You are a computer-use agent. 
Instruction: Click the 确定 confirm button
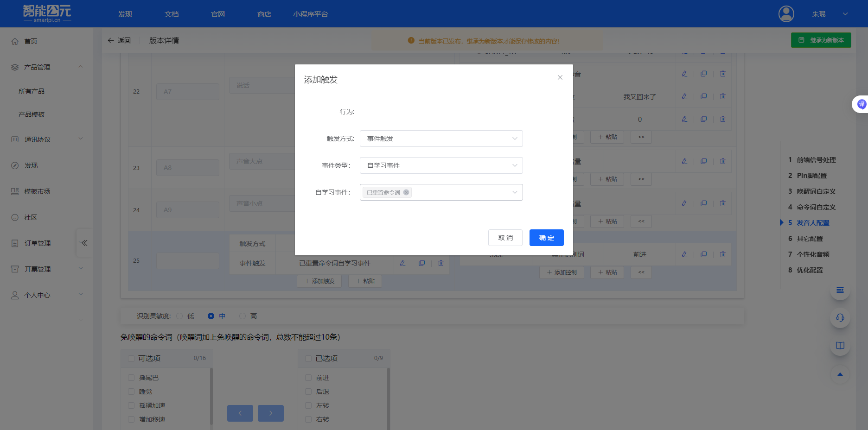(546, 238)
